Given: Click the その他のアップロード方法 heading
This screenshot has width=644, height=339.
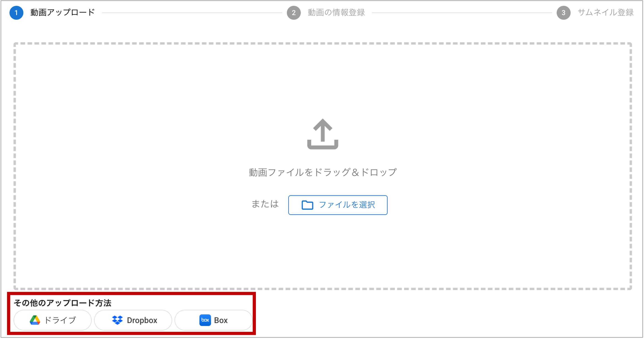Looking at the screenshot, I should coord(62,303).
